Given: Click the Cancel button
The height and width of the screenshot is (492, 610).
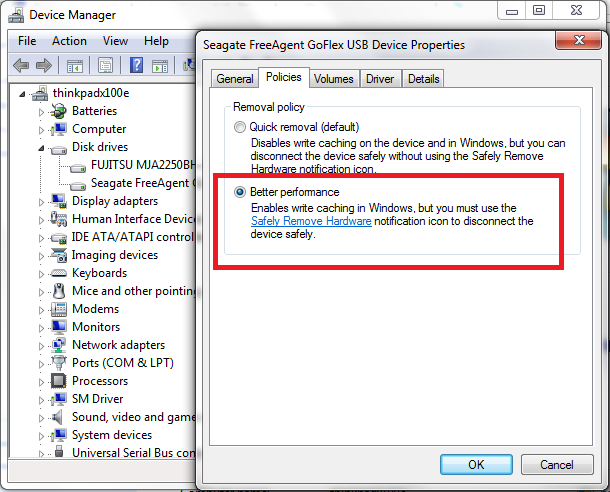Looking at the screenshot, I should (557, 464).
